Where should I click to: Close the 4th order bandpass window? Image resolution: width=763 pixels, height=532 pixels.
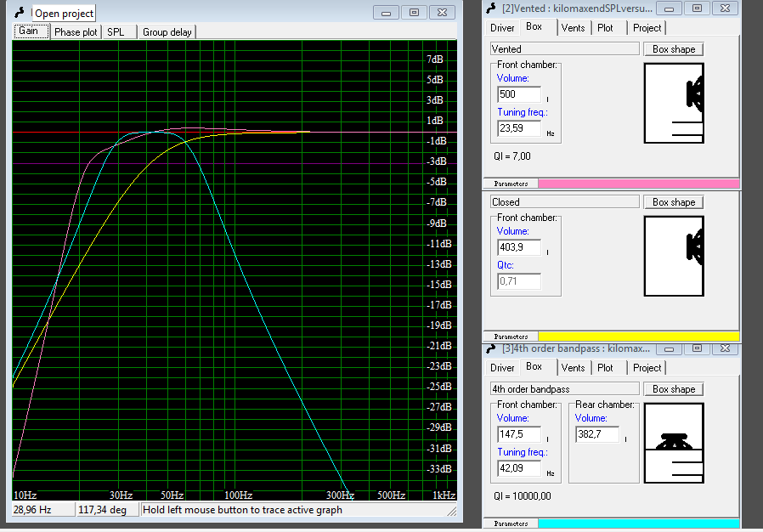[725, 348]
